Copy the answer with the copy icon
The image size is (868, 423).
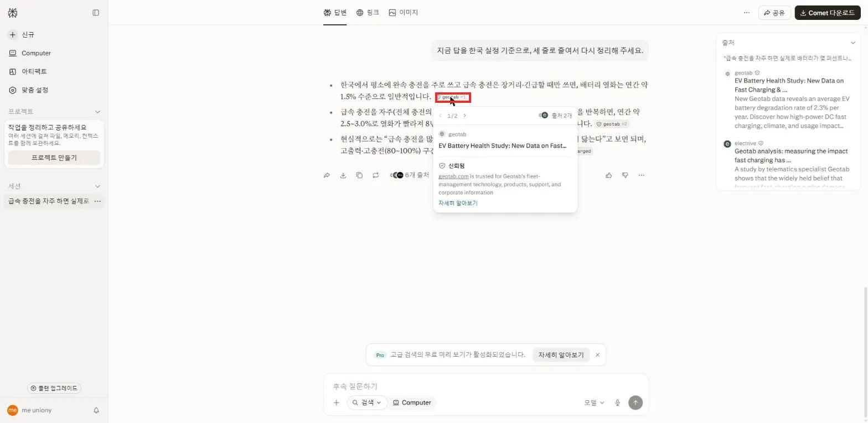(x=359, y=175)
